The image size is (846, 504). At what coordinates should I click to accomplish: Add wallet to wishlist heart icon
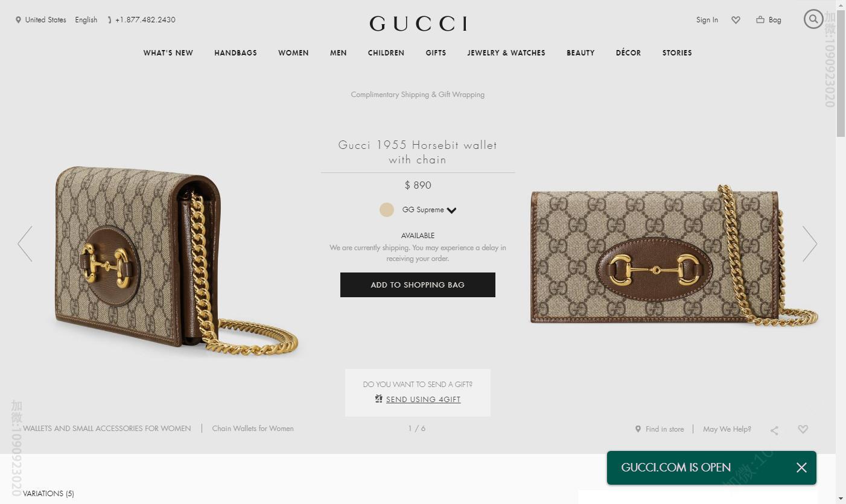803,429
